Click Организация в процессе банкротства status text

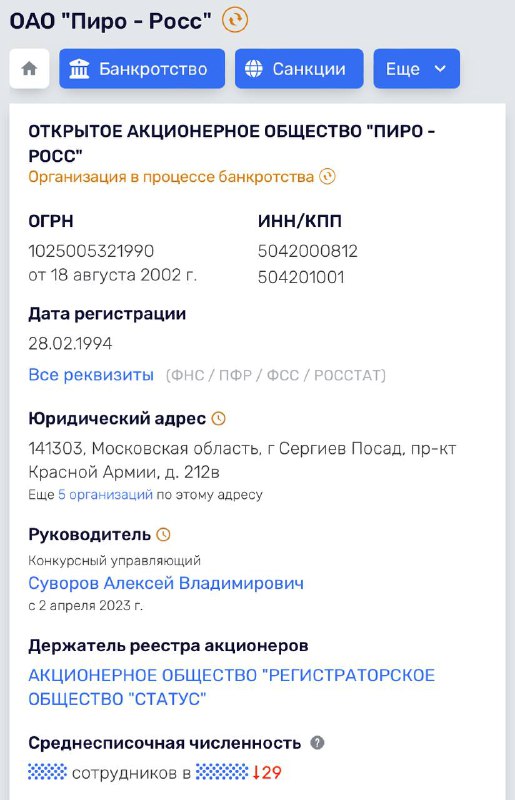pyautogui.click(x=170, y=177)
